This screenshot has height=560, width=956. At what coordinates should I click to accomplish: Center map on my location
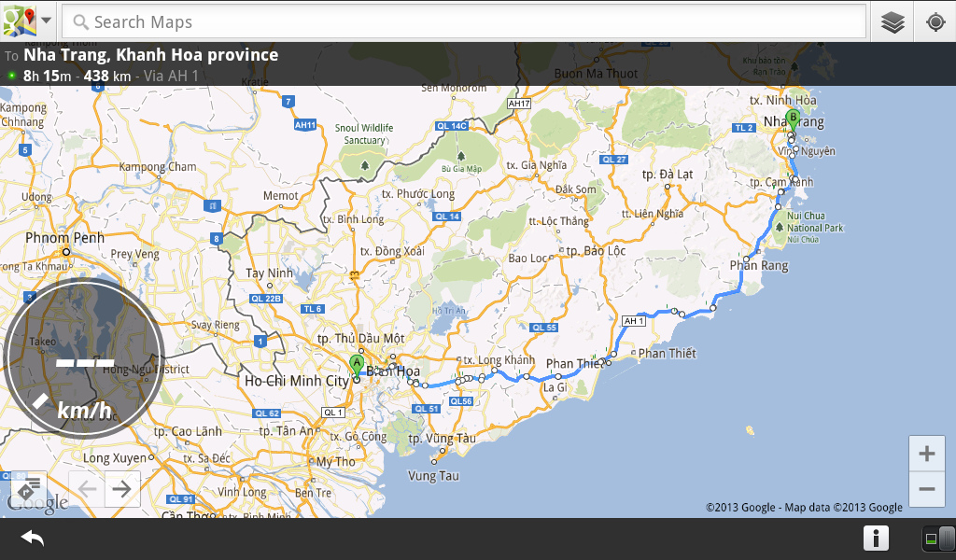935,22
